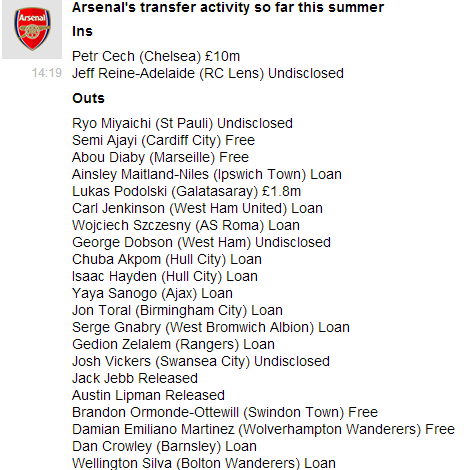Select the Jeff Reine-Adelaide entry
This screenshot has width=469, height=470.
[x=208, y=73]
